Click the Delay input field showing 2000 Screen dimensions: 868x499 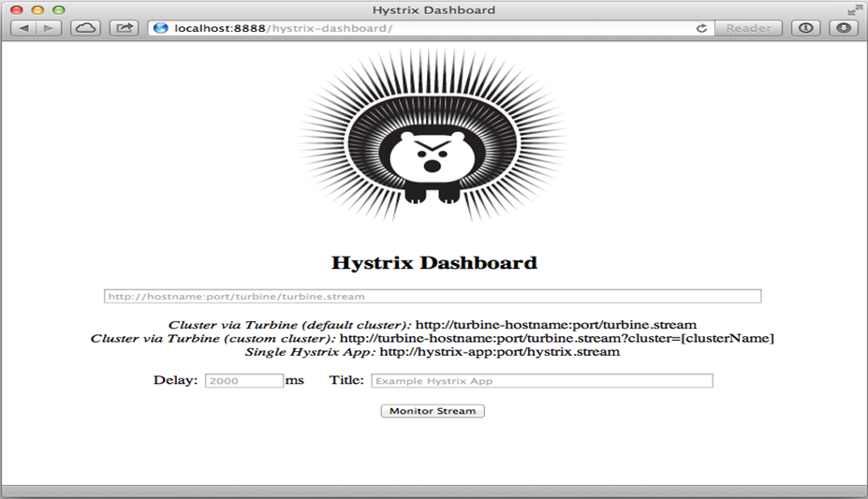click(244, 381)
